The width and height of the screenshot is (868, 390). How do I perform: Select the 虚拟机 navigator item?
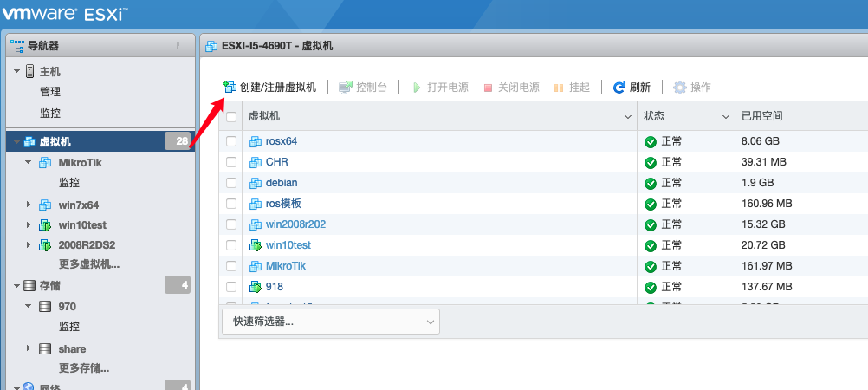pos(100,141)
